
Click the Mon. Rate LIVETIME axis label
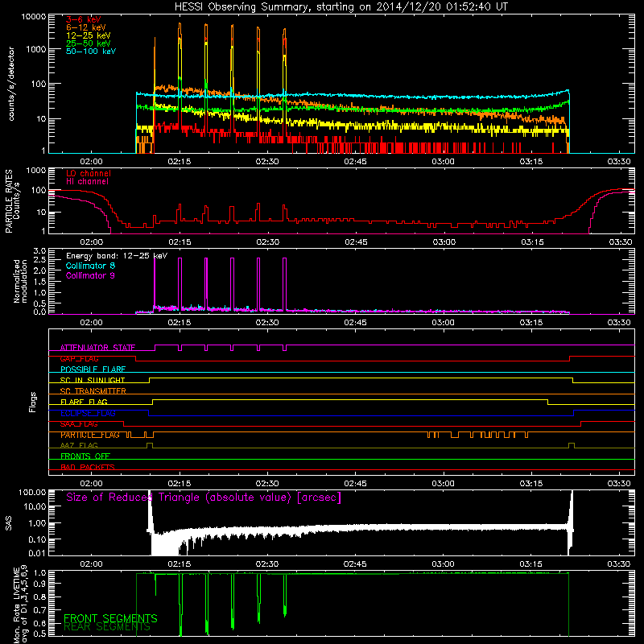(20, 605)
